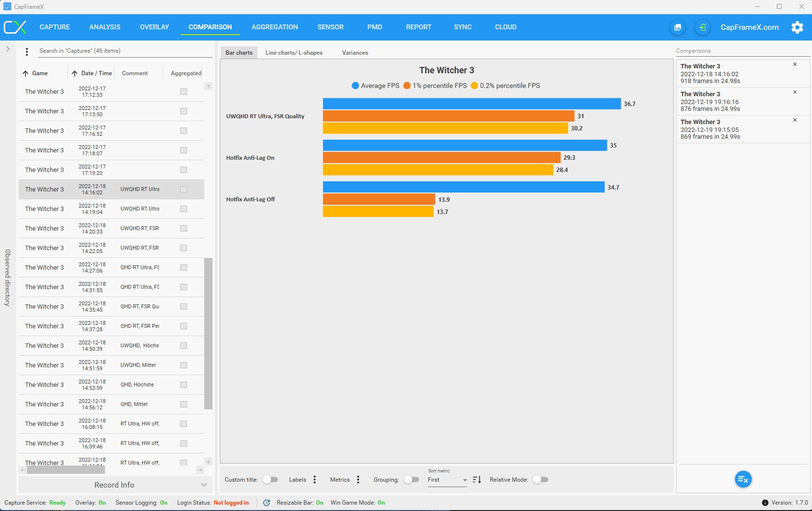812x511 pixels.
Task: Expand the Record Info panel
Action: pos(115,485)
